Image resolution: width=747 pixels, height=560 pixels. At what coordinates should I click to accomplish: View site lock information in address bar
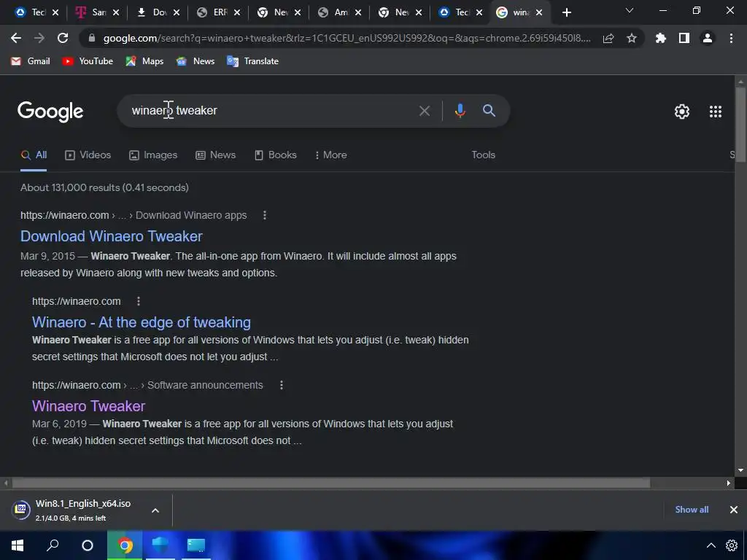(x=92, y=38)
